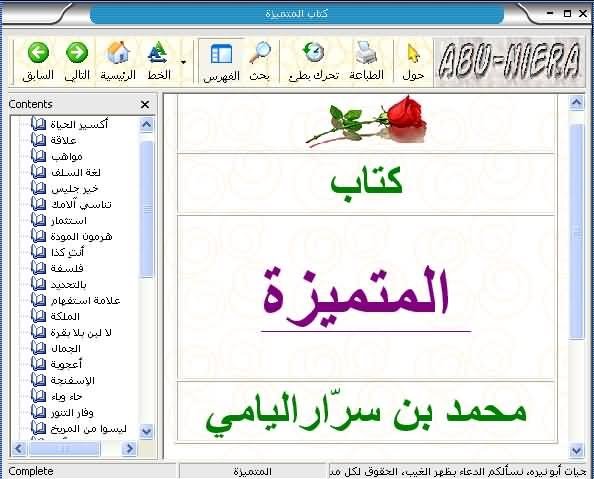Click the لا لبن بلا بقرة entry
This screenshot has width=594, height=479.
(x=81, y=332)
